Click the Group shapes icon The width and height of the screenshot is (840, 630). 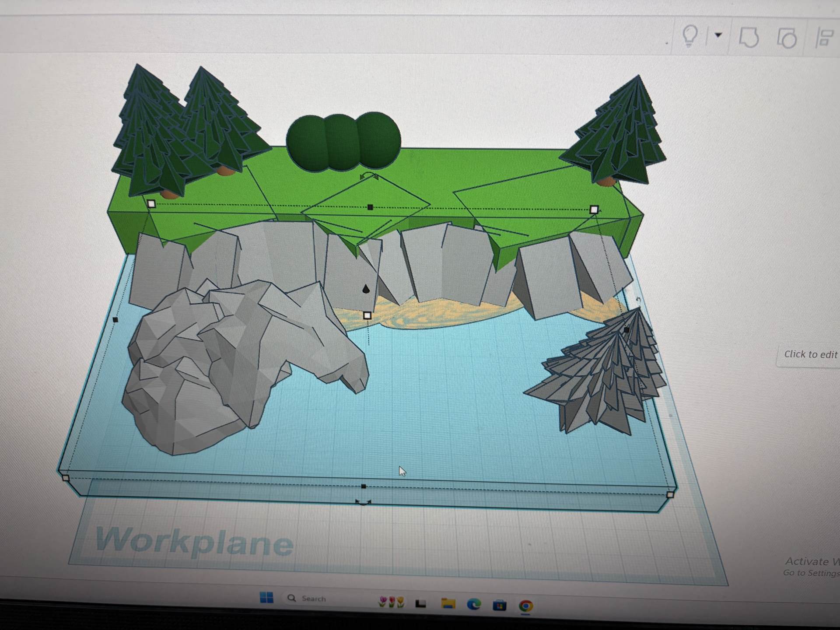pyautogui.click(x=749, y=38)
